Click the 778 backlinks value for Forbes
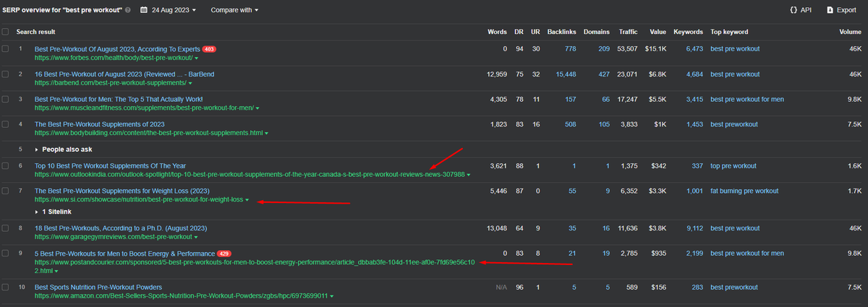Screen dimensions: 868x307 [569, 49]
